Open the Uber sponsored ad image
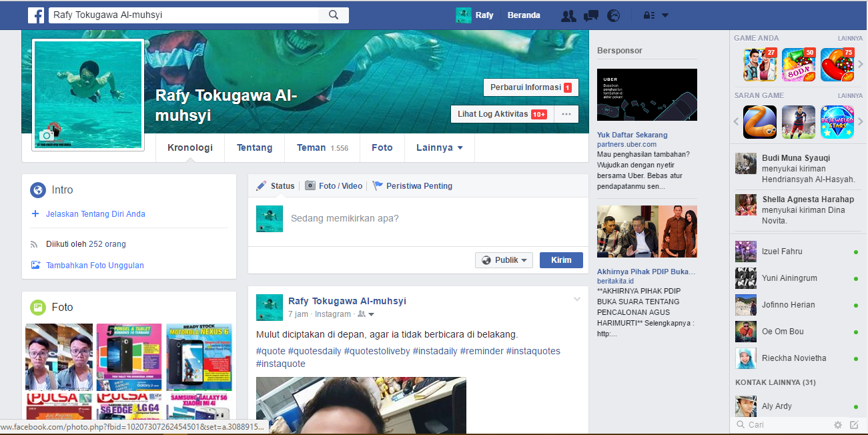 tap(646, 95)
